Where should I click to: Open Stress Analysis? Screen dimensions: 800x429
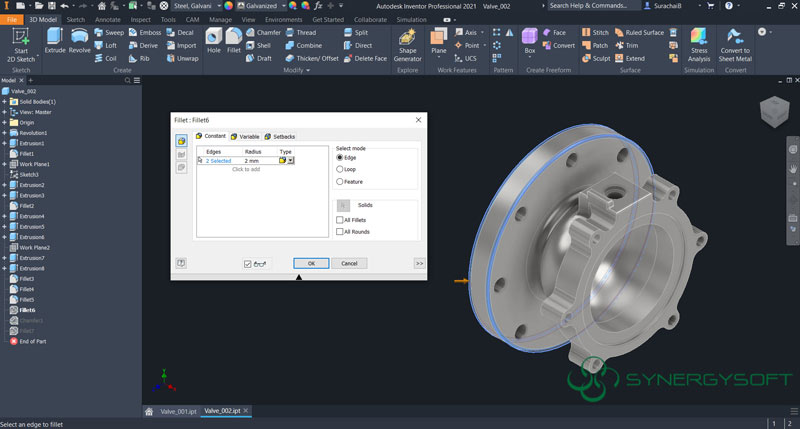click(x=699, y=45)
